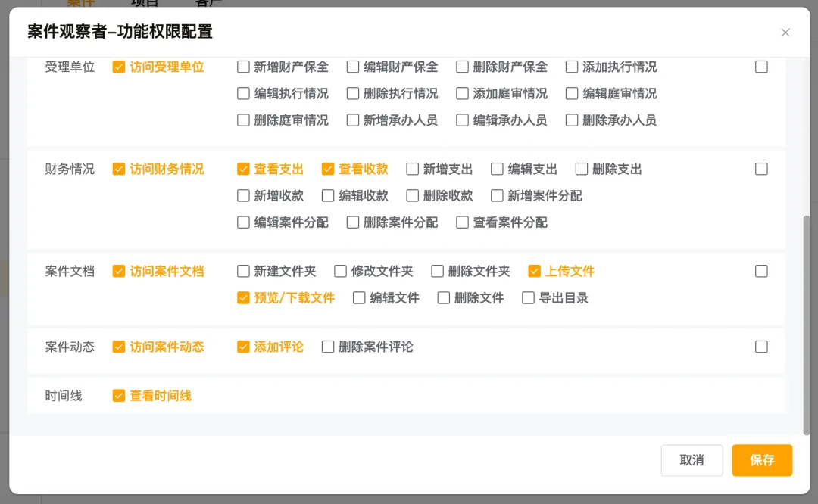This screenshot has width=818, height=504.
Task: Select all 案件文档 permissions via right-side checkbox
Action: (x=761, y=271)
